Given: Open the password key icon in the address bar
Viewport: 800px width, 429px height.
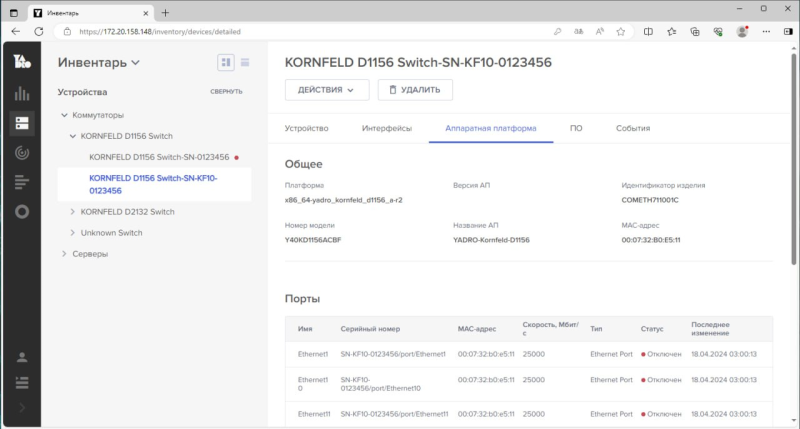Looking at the screenshot, I should click(557, 32).
